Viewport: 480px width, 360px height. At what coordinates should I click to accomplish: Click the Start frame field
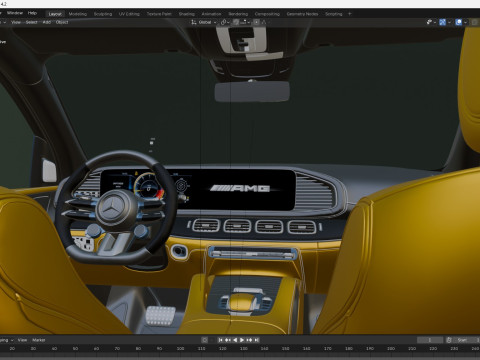(466, 340)
